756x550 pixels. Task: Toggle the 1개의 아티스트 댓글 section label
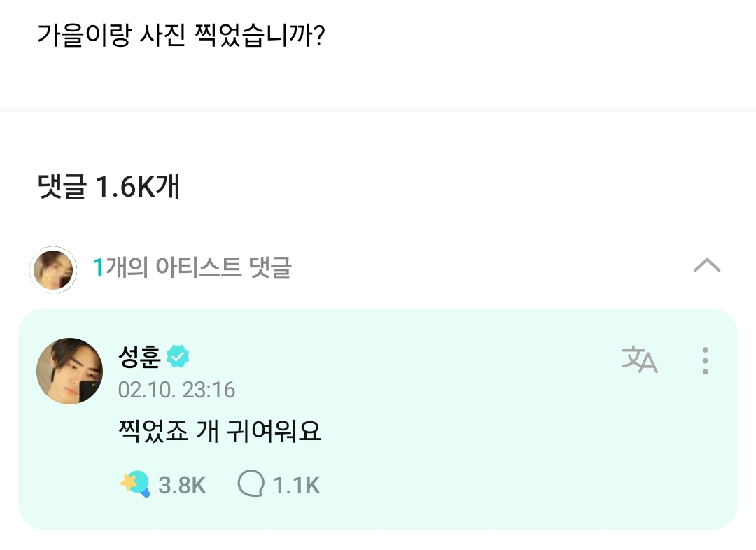point(192,267)
